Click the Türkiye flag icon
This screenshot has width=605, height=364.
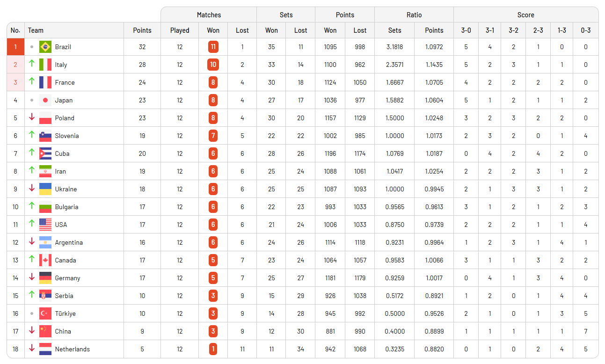pyautogui.click(x=45, y=313)
